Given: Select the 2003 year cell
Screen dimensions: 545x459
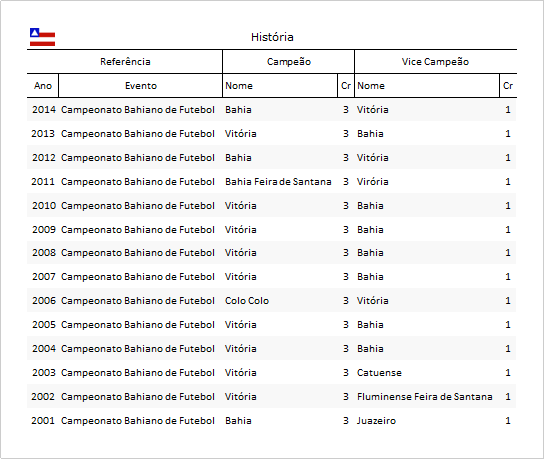Looking at the screenshot, I should [x=44, y=373].
